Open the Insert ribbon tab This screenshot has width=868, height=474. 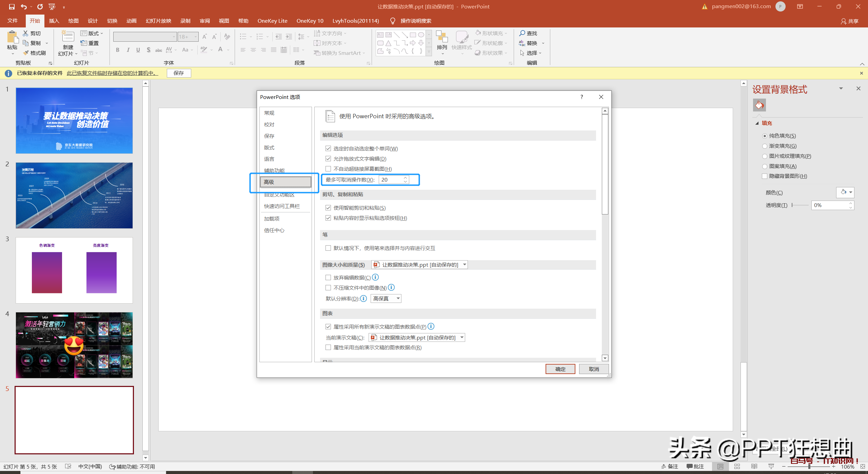pos(54,21)
